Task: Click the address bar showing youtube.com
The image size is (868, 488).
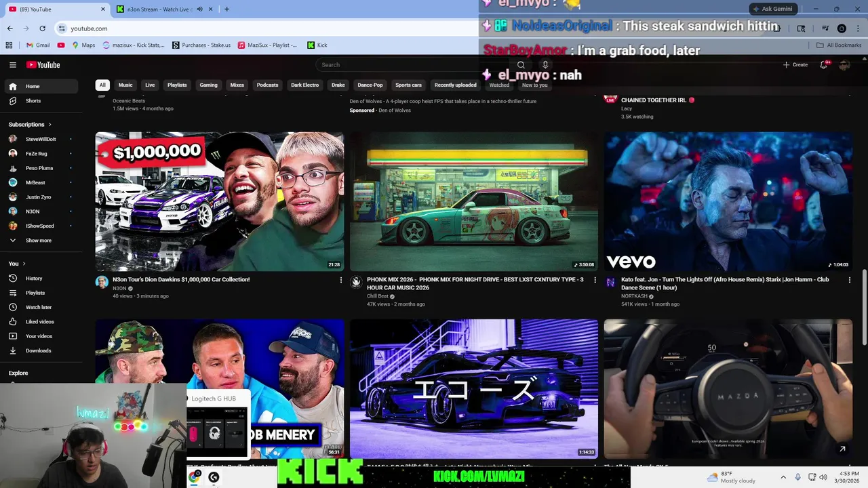Action: 89,28
